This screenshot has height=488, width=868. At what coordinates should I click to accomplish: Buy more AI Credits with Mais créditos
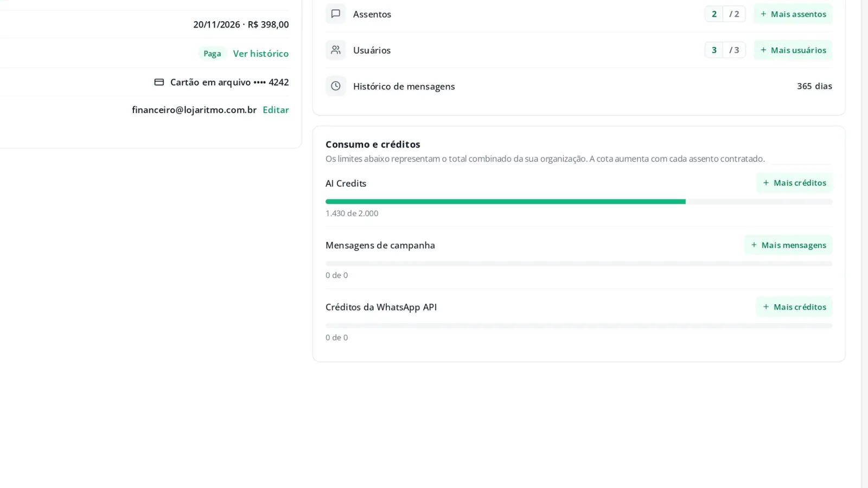pos(794,183)
